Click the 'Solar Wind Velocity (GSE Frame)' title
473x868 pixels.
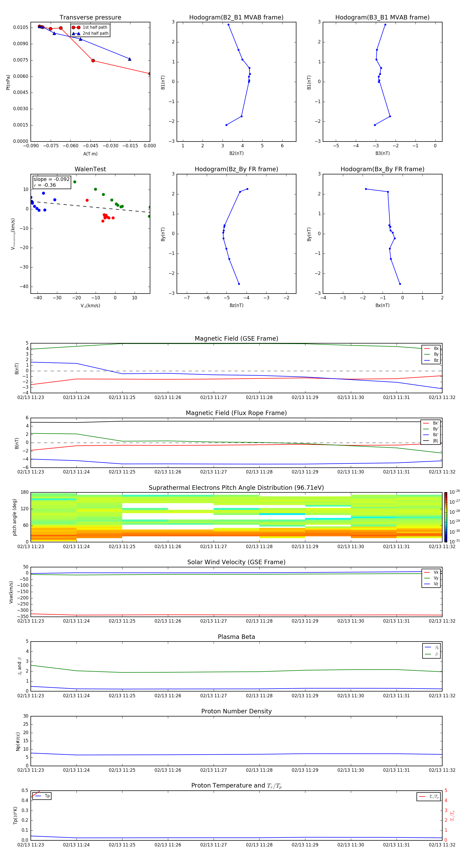point(236,562)
